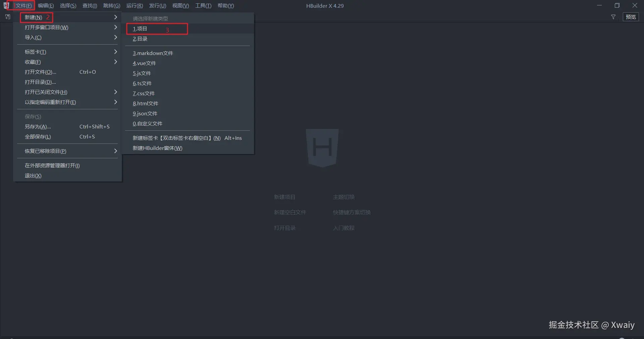The image size is (644, 339).
Task: Choose 另存为(A)... menu entry
Action: tap(67, 126)
